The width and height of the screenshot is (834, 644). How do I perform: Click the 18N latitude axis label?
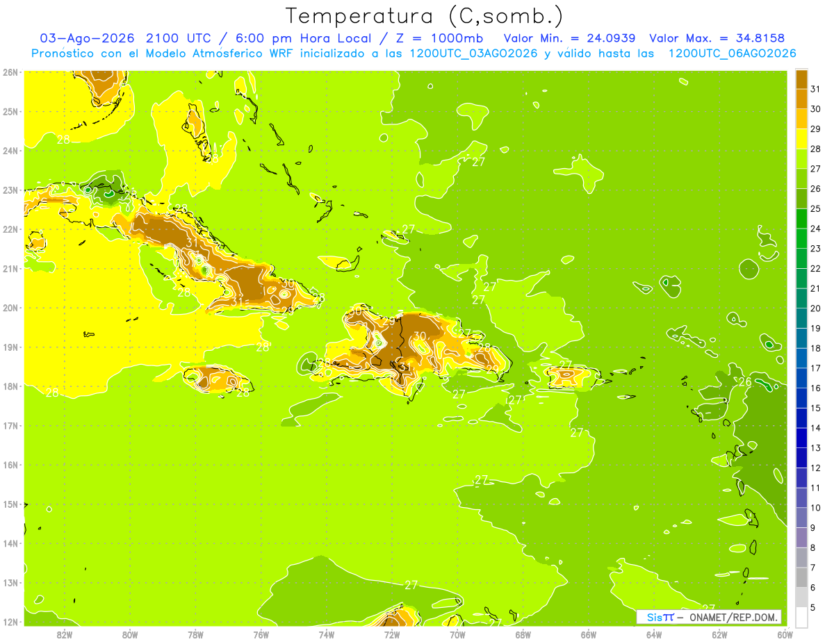pyautogui.click(x=10, y=386)
